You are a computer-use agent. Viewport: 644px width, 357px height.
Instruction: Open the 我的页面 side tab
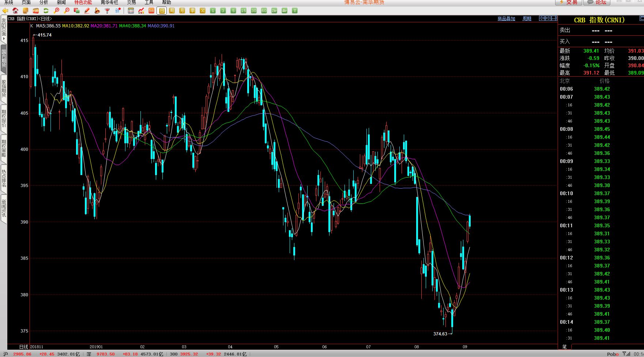pos(4,29)
